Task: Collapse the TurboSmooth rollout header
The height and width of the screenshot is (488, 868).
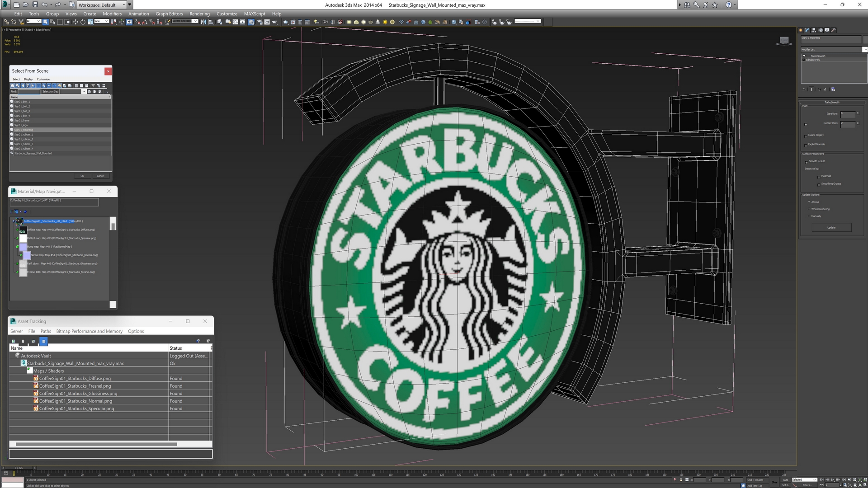Action: tap(832, 102)
